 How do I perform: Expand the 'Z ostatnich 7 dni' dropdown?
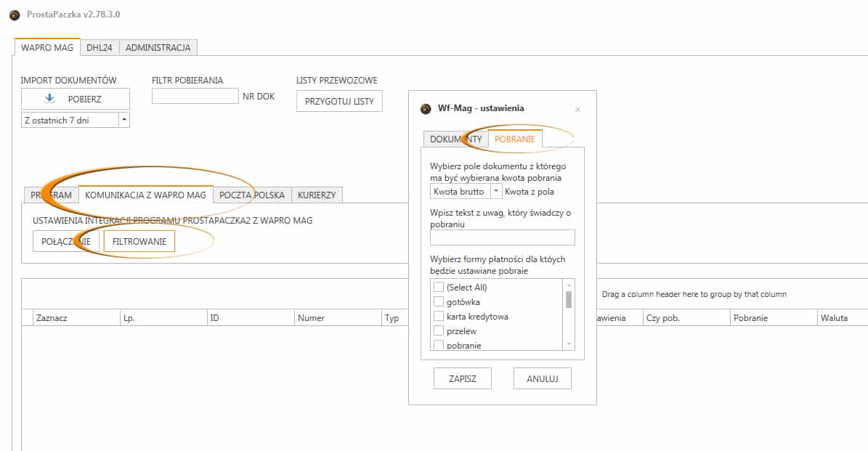coord(124,120)
